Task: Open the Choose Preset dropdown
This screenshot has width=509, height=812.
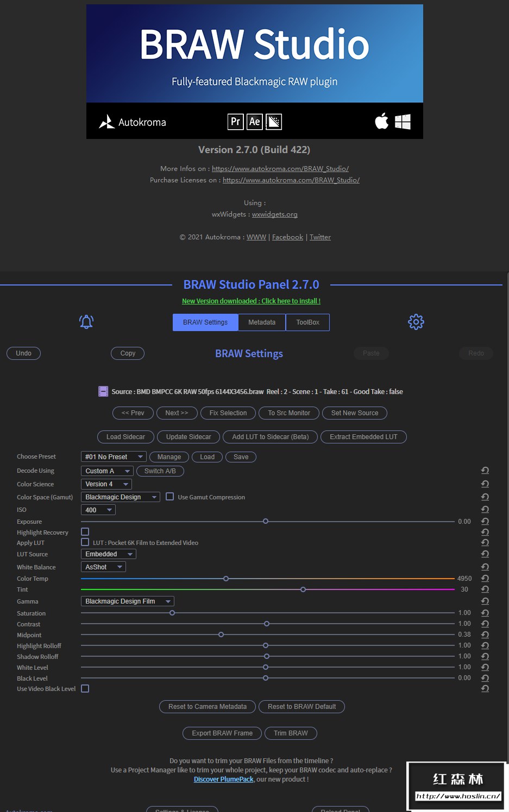Action: pos(114,457)
